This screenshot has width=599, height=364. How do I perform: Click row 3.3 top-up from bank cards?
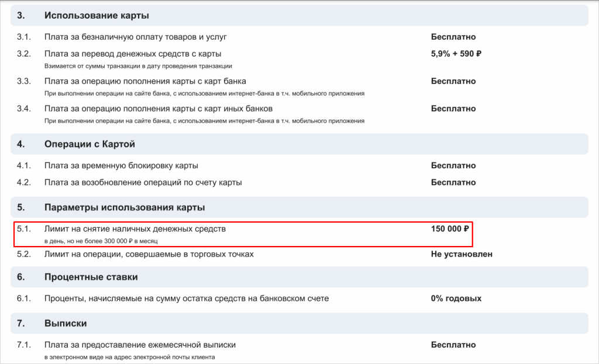299,86
